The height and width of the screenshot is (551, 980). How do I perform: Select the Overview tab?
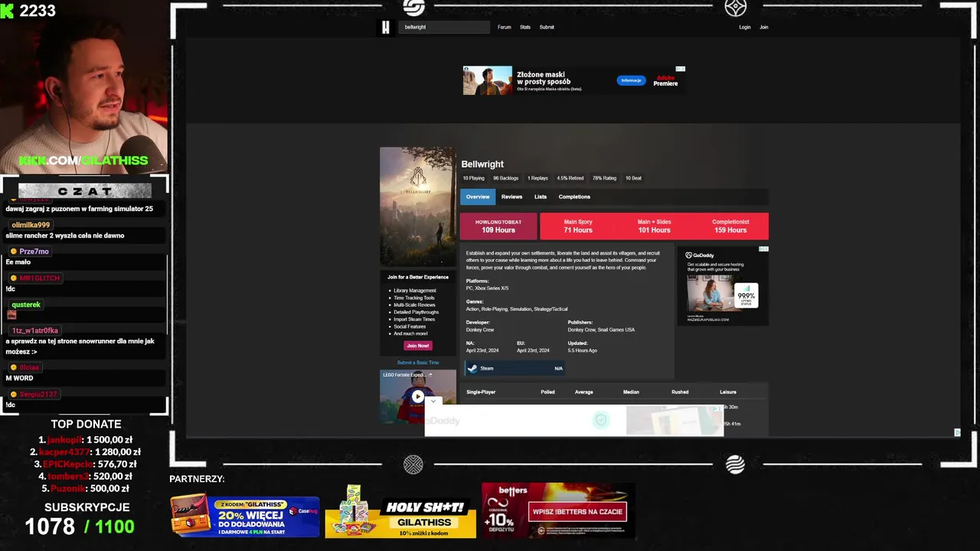pyautogui.click(x=478, y=197)
